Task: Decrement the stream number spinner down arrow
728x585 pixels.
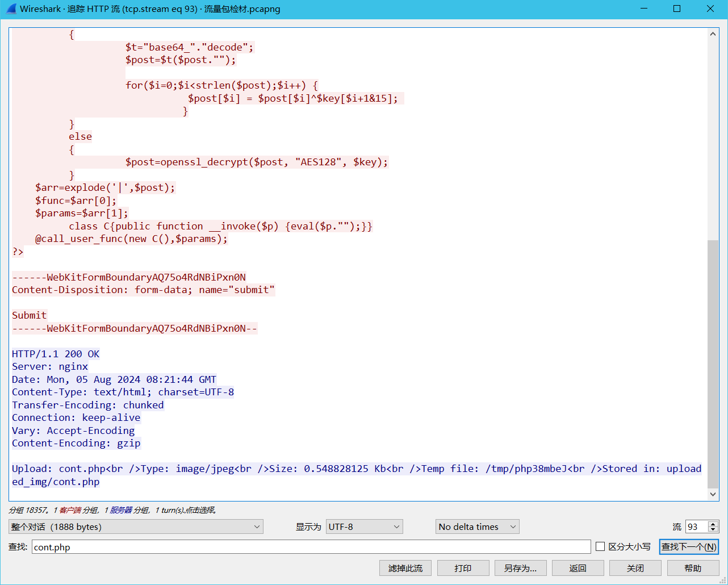Action: coord(714,530)
